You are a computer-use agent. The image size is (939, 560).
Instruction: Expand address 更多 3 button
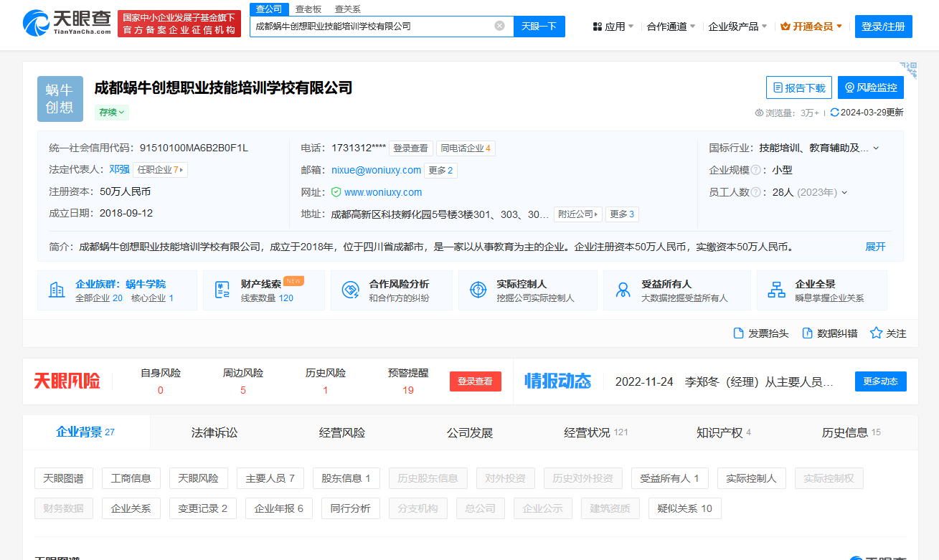coord(622,214)
